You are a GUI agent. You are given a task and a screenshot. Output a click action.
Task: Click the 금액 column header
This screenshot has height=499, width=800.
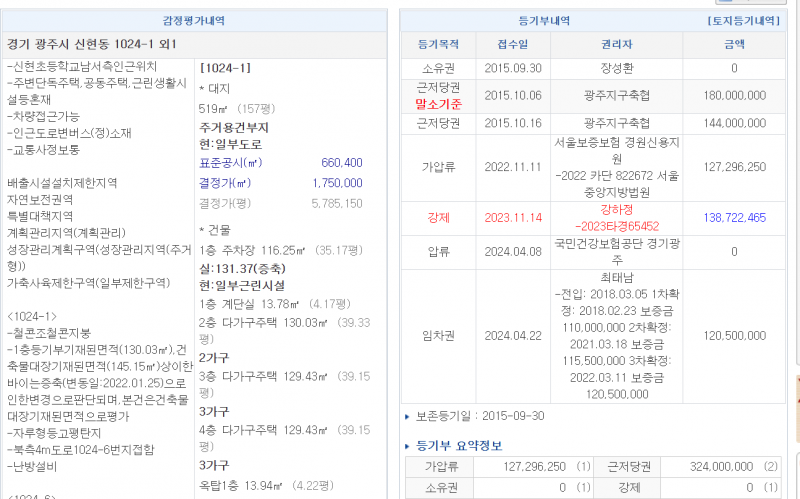click(734, 44)
